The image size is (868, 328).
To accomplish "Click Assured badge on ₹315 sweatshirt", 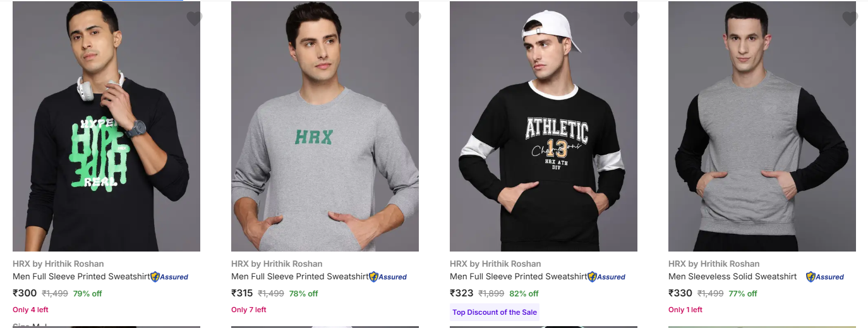I will (x=388, y=277).
